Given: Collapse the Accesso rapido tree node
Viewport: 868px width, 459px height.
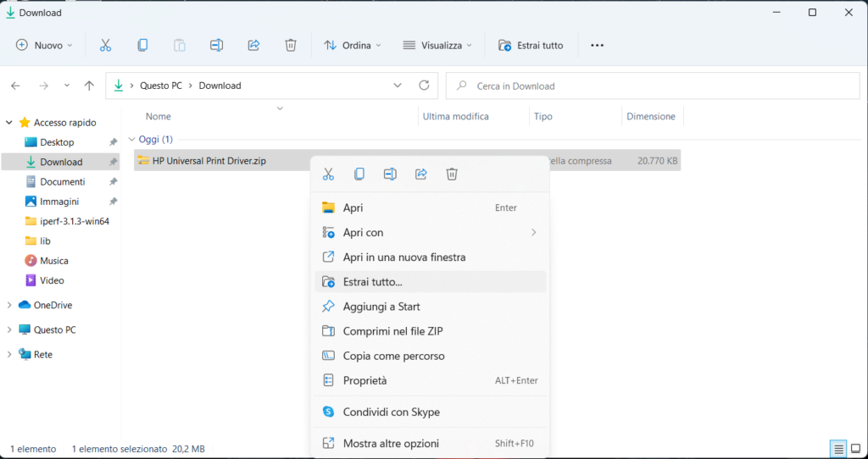Looking at the screenshot, I should (9, 123).
